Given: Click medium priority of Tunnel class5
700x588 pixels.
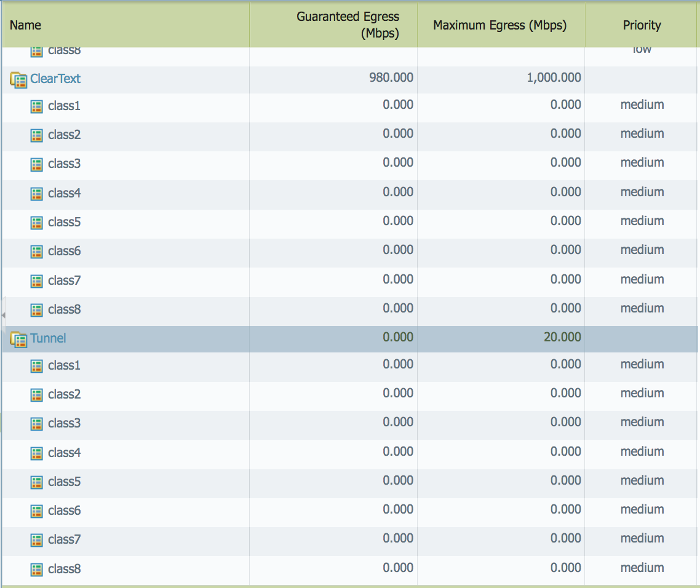Looking at the screenshot, I should (642, 480).
